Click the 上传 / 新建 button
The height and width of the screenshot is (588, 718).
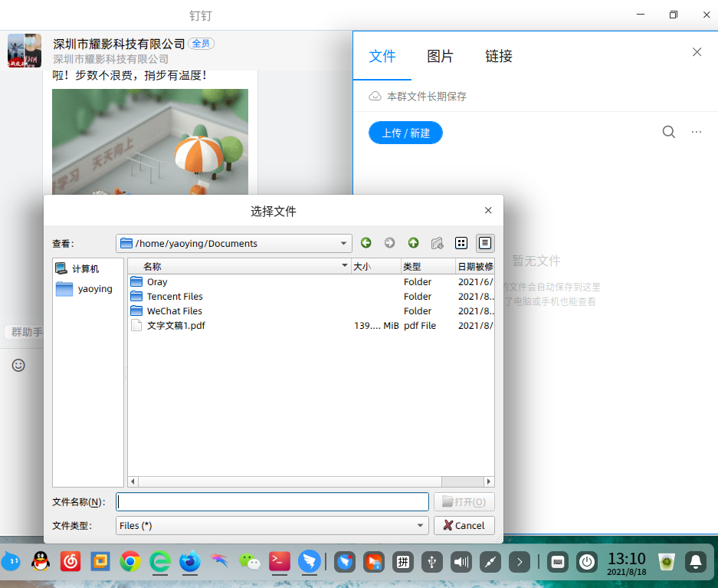(405, 133)
